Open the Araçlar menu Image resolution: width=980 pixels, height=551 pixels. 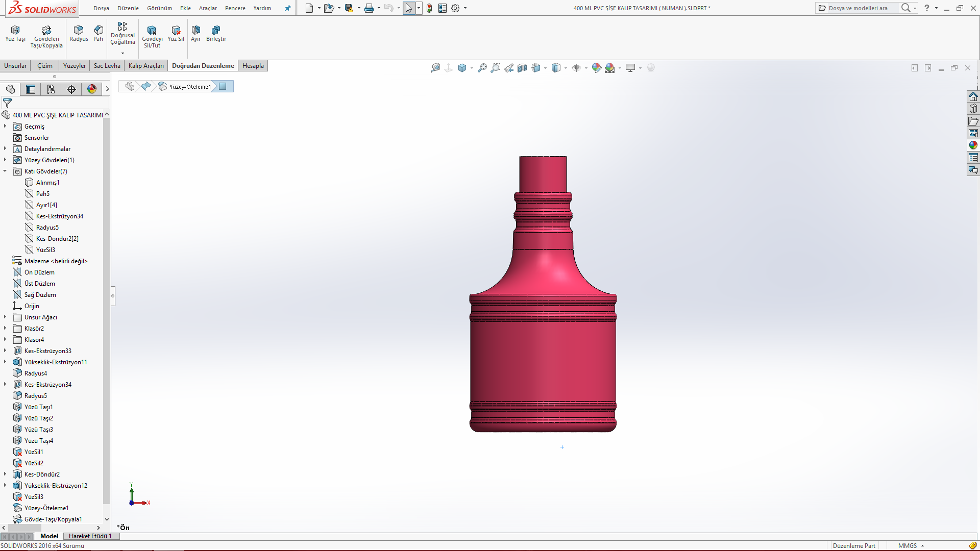click(208, 8)
